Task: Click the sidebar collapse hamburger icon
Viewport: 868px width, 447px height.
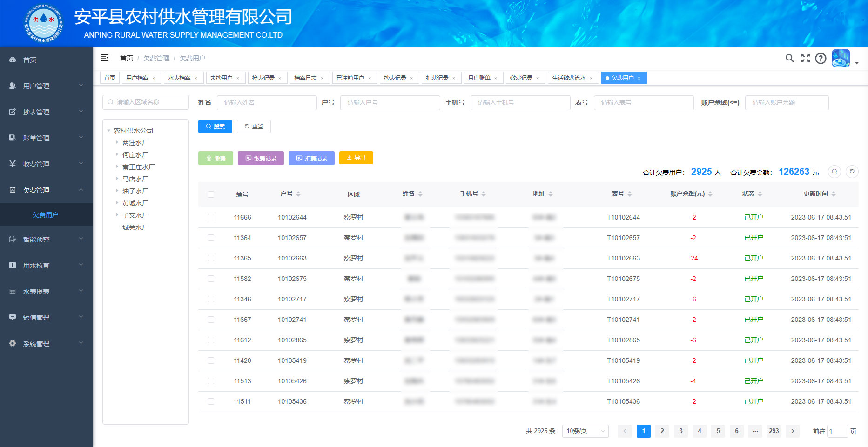Action: pos(105,58)
